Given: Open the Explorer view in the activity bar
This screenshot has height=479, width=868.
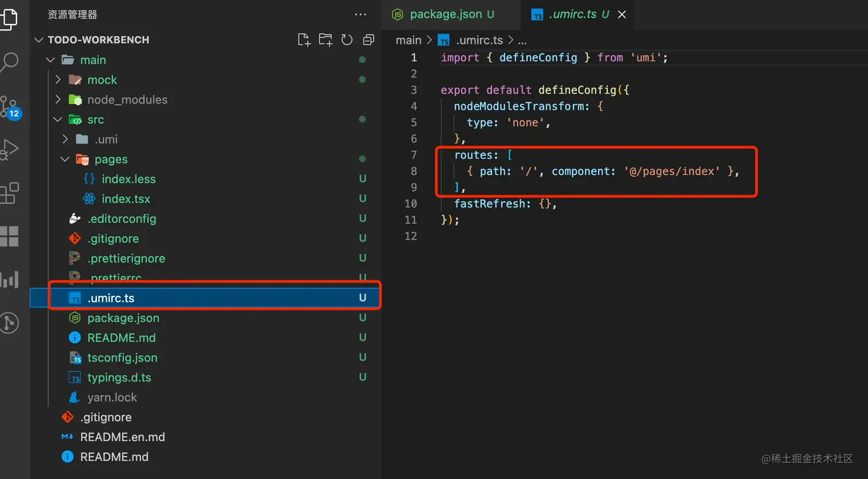Looking at the screenshot, I should (9, 18).
